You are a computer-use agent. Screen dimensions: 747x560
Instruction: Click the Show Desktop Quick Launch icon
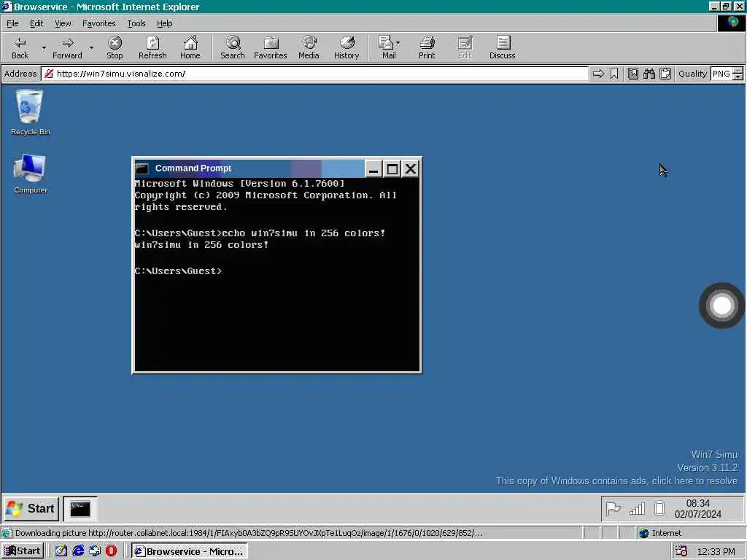pos(61,551)
